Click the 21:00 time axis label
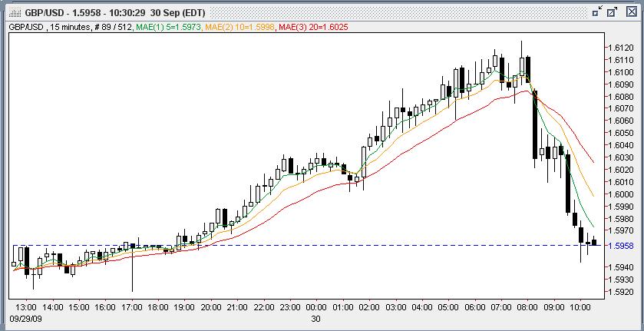 237,307
